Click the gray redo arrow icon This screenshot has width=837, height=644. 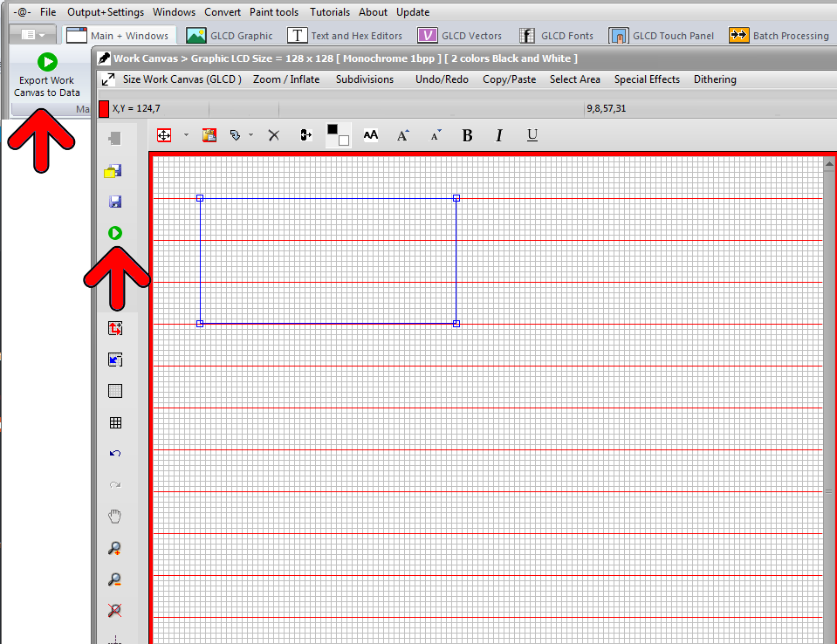(x=114, y=485)
